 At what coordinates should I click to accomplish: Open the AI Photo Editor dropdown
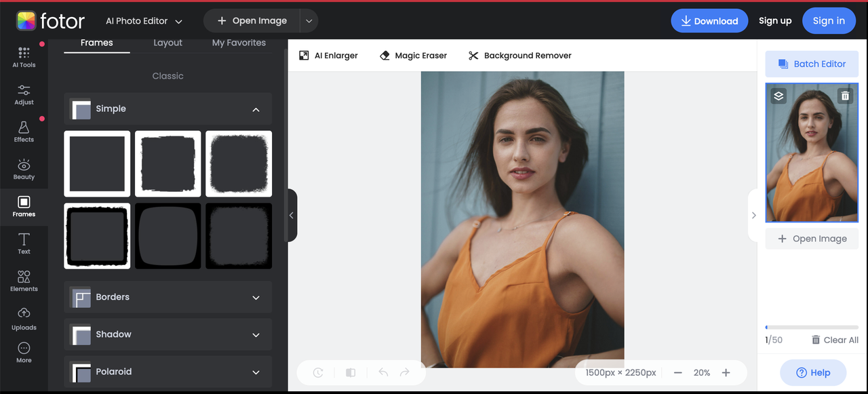click(x=144, y=21)
